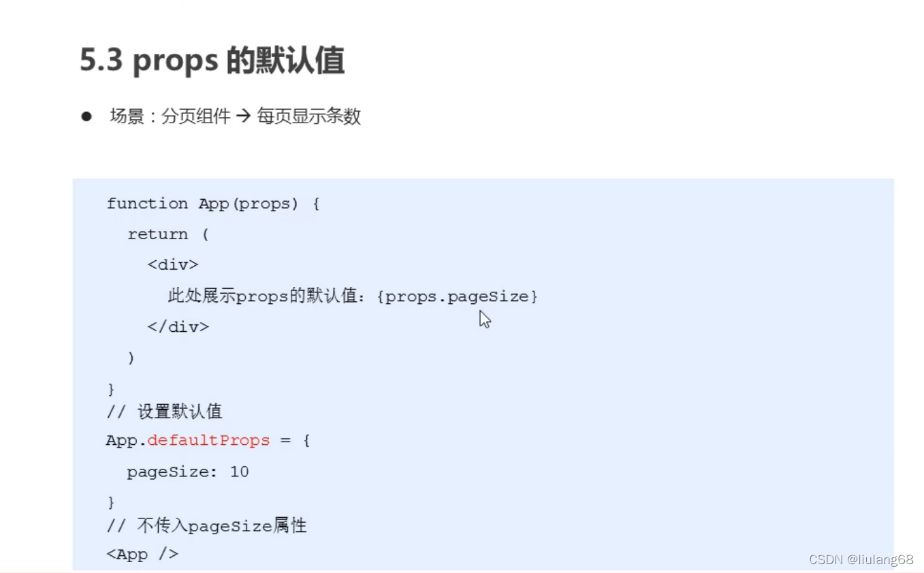
Task: Click the 'return (' code line
Action: tap(168, 234)
